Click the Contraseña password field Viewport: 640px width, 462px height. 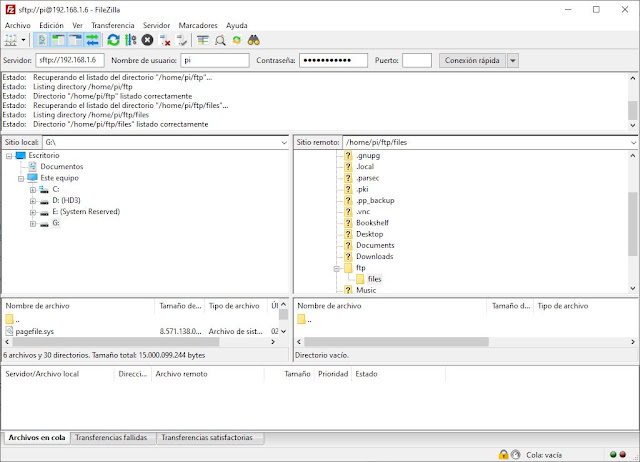pos(333,60)
